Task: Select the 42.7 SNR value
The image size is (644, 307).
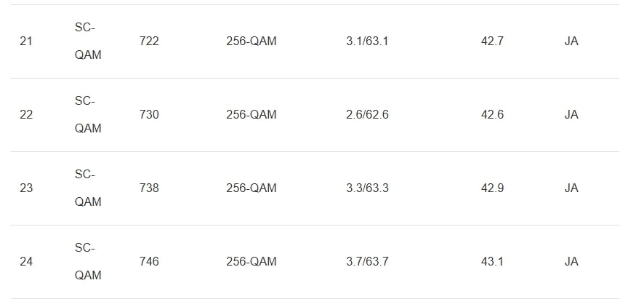Action: (x=492, y=41)
